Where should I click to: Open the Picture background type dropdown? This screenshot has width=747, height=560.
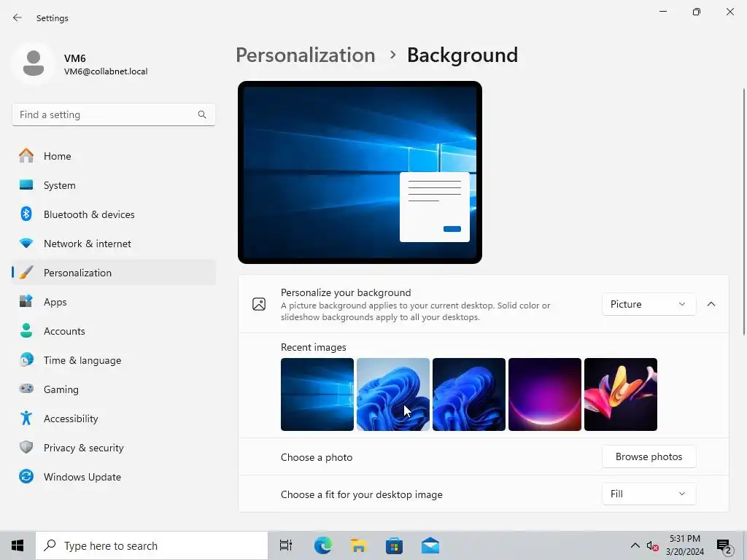point(649,304)
